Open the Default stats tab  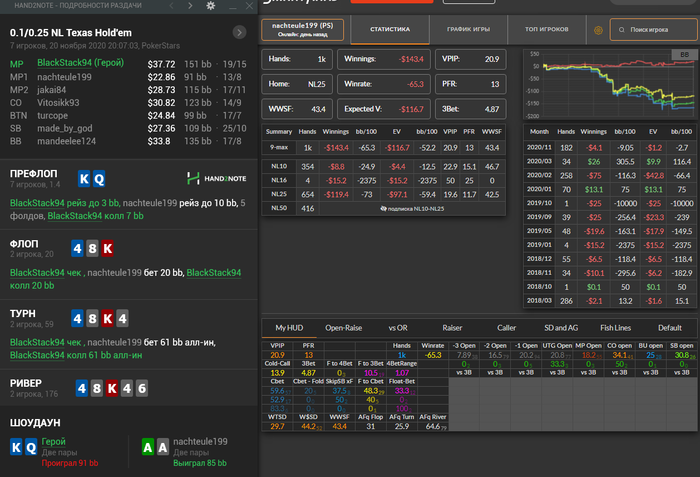[x=670, y=328]
